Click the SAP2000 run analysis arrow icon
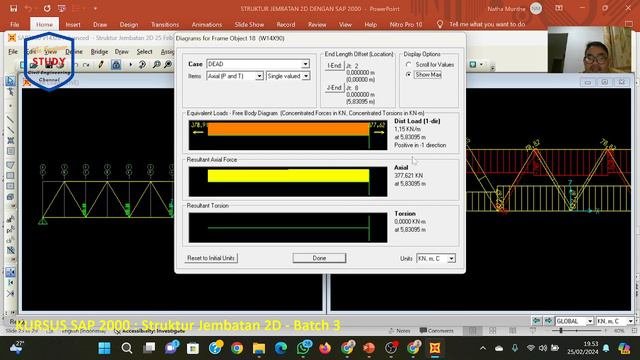This screenshot has height=360, width=640. coord(131,64)
